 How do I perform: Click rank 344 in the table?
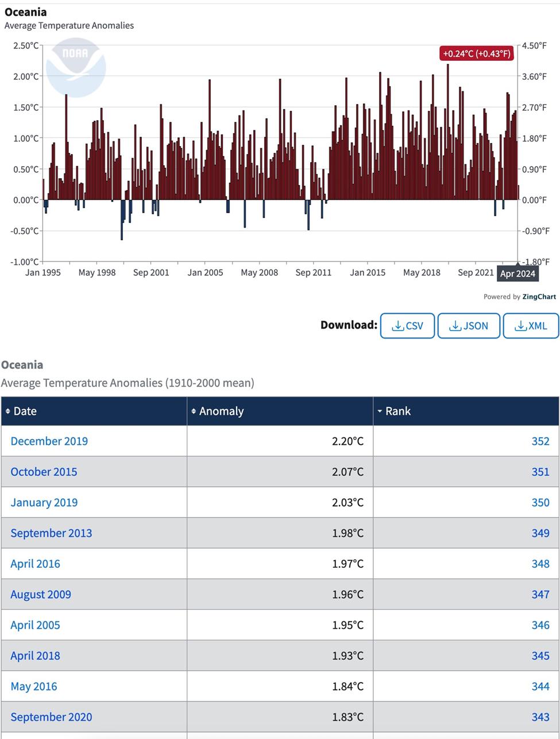tap(540, 687)
